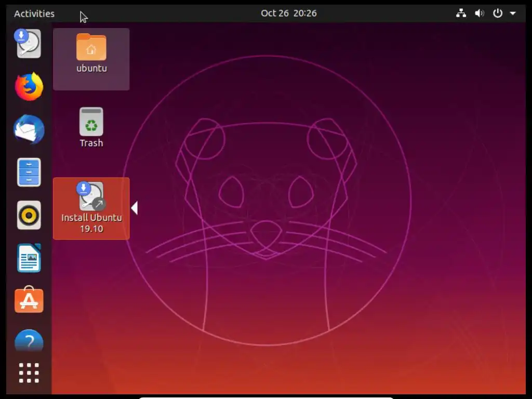Open Thunderbird Mail from the dock

[29, 129]
